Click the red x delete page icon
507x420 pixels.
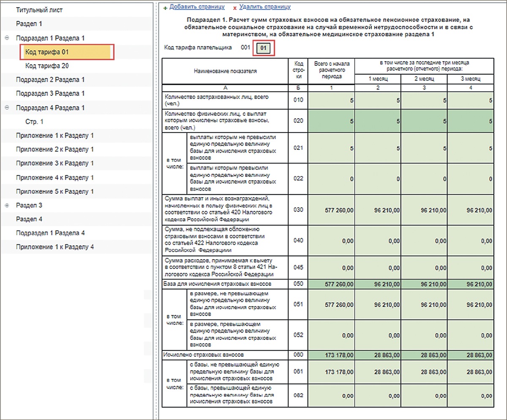[x=235, y=8]
